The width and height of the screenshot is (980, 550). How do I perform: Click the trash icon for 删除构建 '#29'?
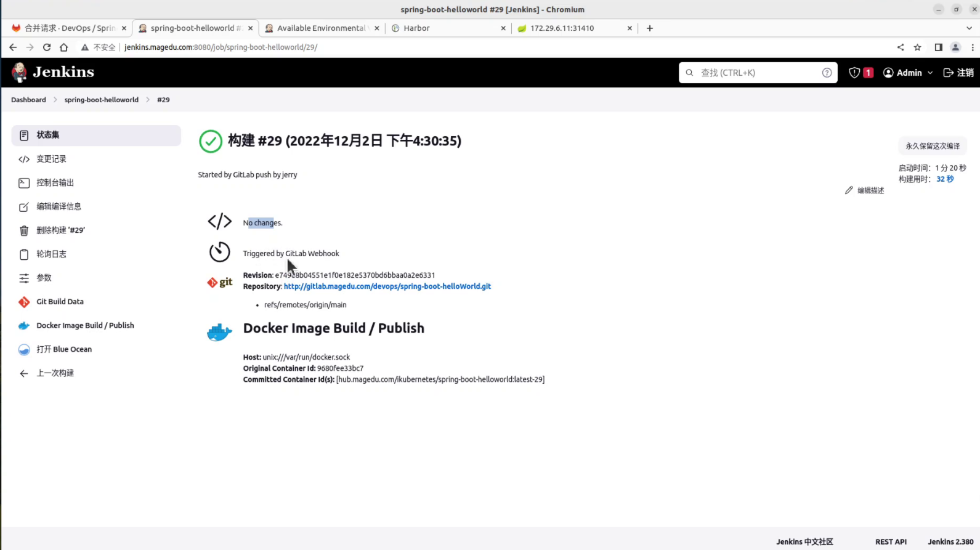24,230
